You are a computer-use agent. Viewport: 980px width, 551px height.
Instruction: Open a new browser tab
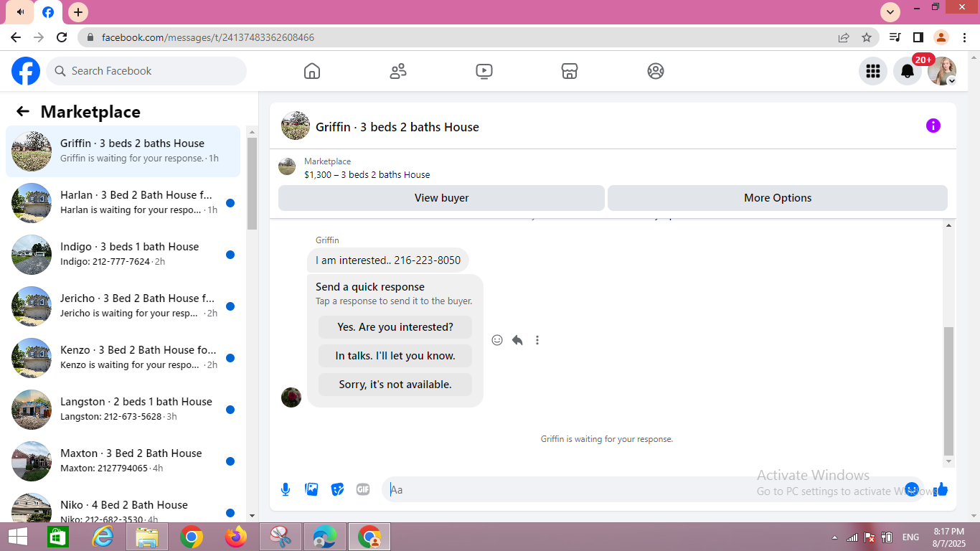(78, 11)
